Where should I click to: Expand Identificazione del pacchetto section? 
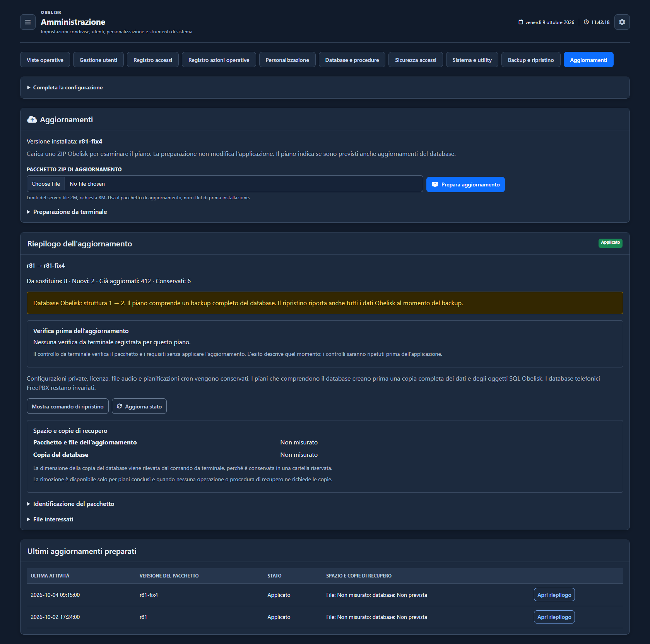[x=70, y=504]
